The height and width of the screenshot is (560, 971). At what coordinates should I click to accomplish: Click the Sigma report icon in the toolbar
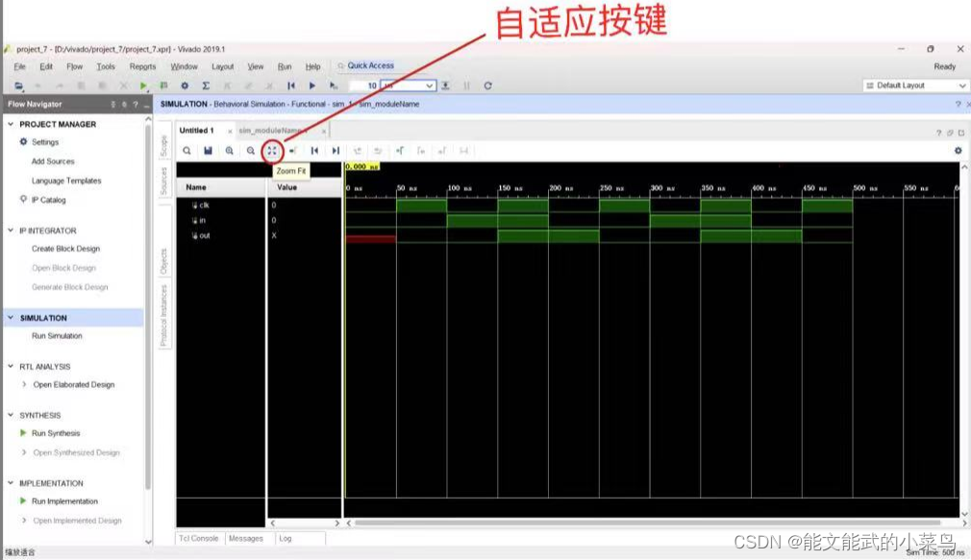(206, 85)
